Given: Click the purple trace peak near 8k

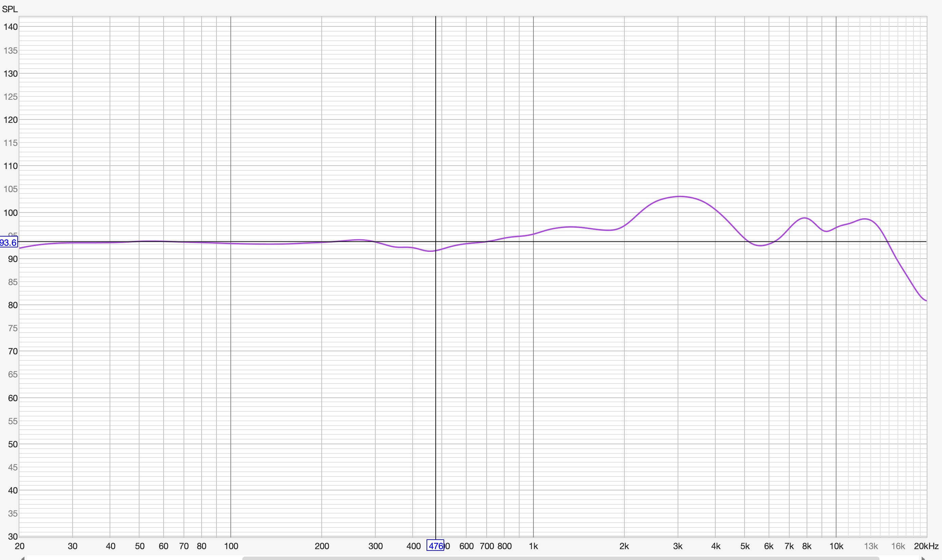Looking at the screenshot, I should click(x=804, y=218).
